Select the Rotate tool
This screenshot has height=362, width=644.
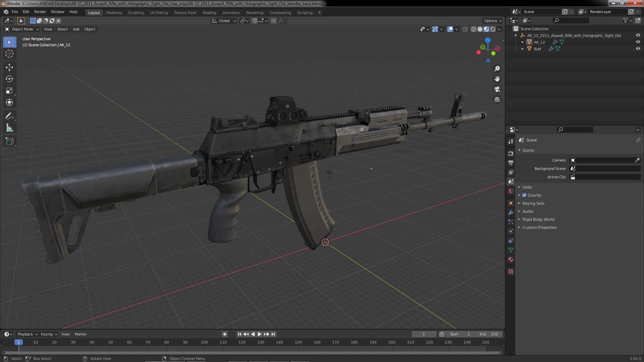(9, 79)
